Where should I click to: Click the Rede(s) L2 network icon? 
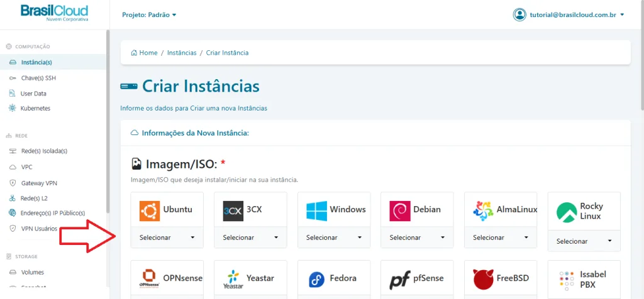(13, 198)
